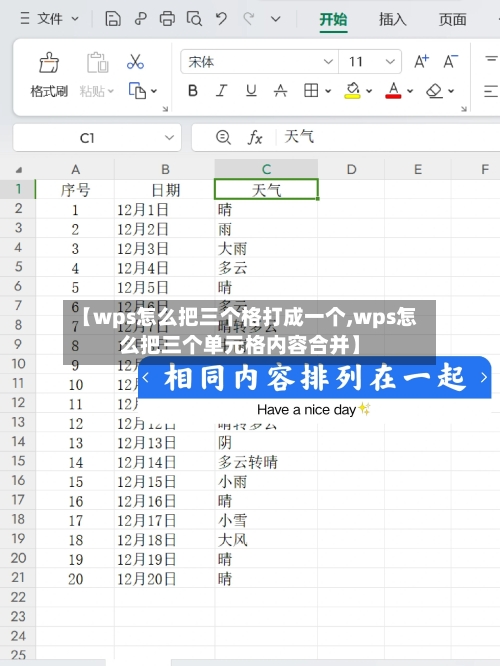Open the Print Preview icon

[x=194, y=19]
